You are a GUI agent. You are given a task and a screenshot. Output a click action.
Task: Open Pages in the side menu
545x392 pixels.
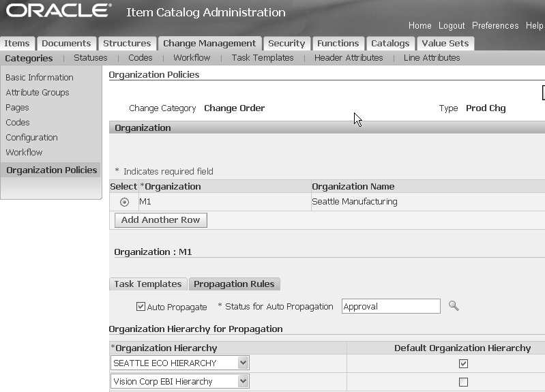pyautogui.click(x=17, y=108)
